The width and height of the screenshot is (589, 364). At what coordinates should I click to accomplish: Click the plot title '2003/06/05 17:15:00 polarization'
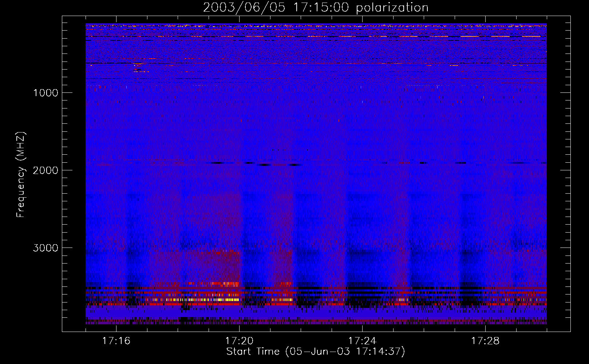pyautogui.click(x=316, y=8)
